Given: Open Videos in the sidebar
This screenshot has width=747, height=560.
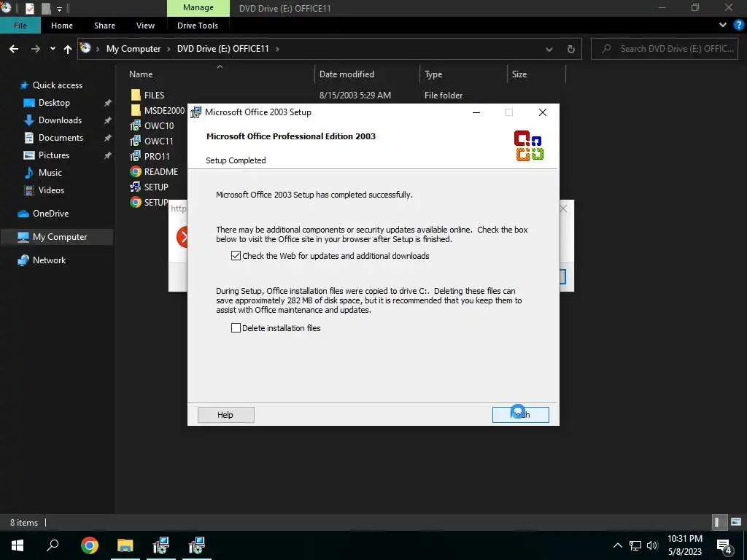Looking at the screenshot, I should click(44, 190).
